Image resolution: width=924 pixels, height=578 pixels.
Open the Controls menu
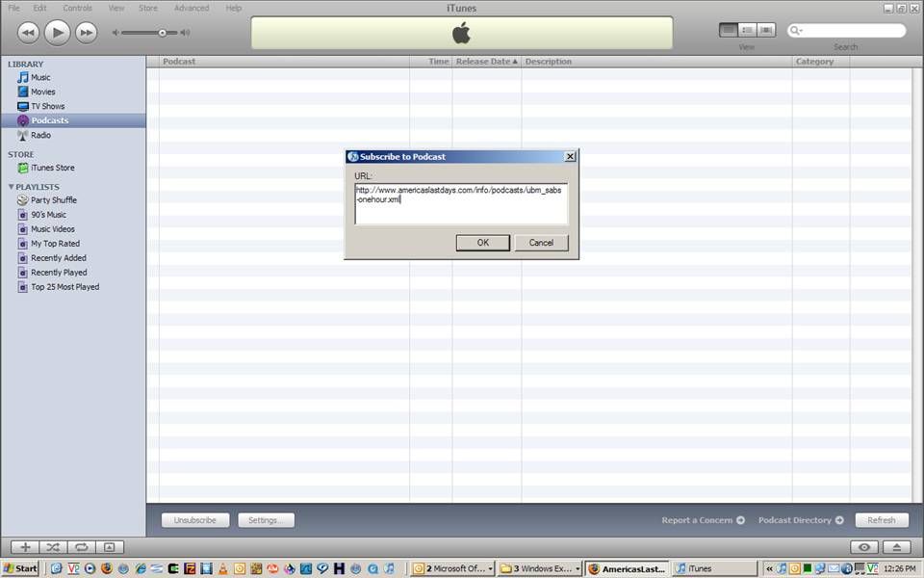[x=77, y=9]
